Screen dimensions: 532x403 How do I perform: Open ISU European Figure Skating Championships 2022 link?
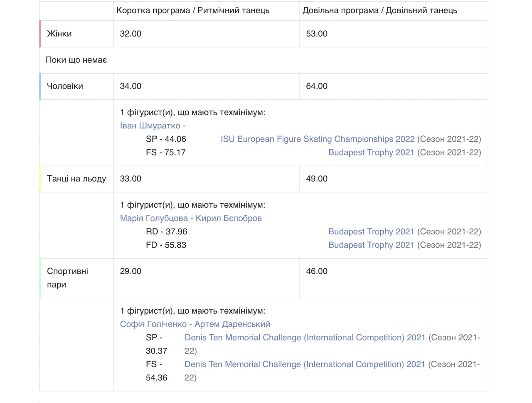(x=318, y=139)
